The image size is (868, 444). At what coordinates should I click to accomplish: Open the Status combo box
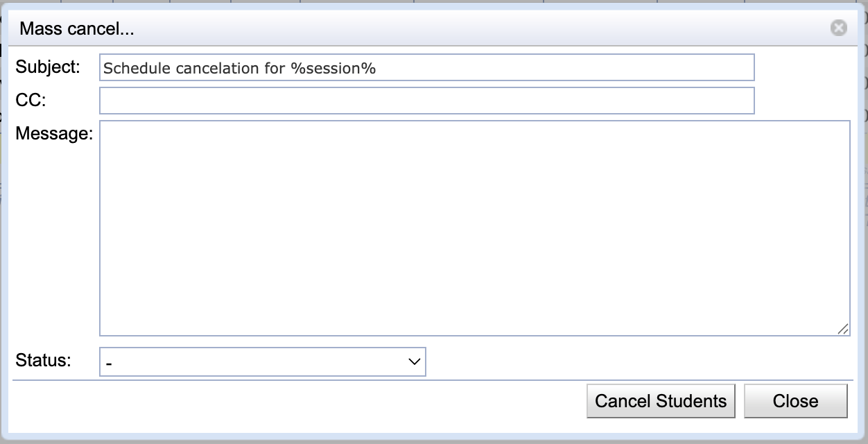(x=263, y=362)
